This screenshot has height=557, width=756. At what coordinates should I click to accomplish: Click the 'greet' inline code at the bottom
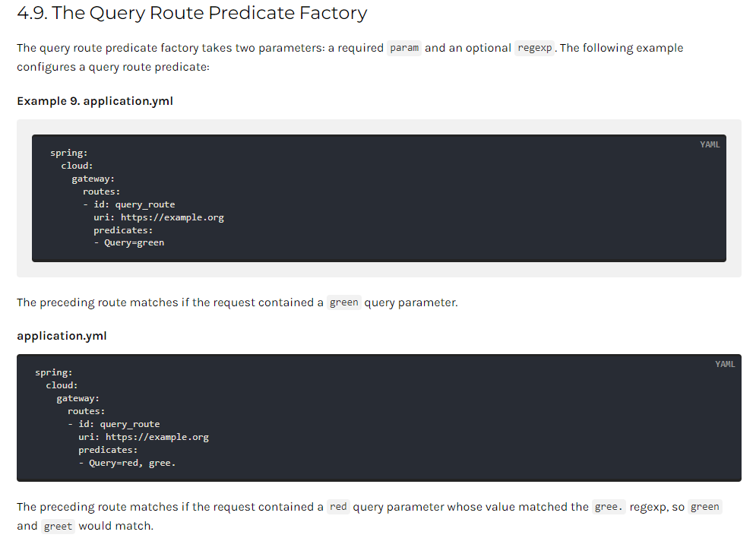[x=58, y=526]
